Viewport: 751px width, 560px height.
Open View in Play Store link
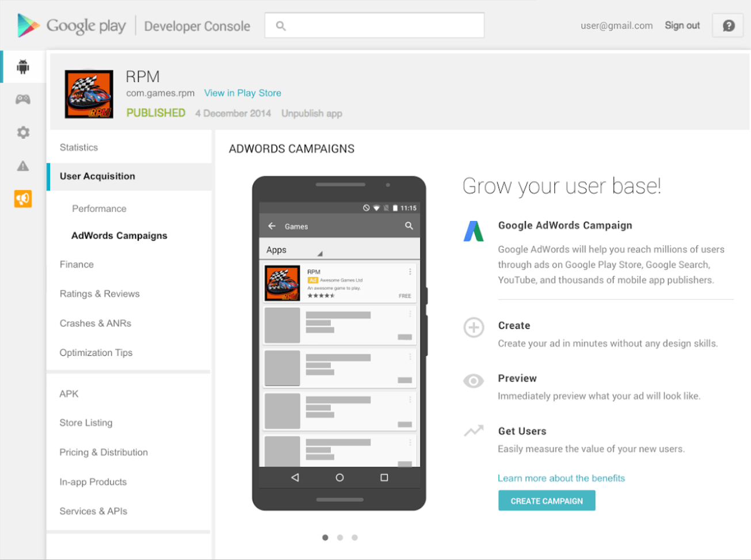coord(242,93)
